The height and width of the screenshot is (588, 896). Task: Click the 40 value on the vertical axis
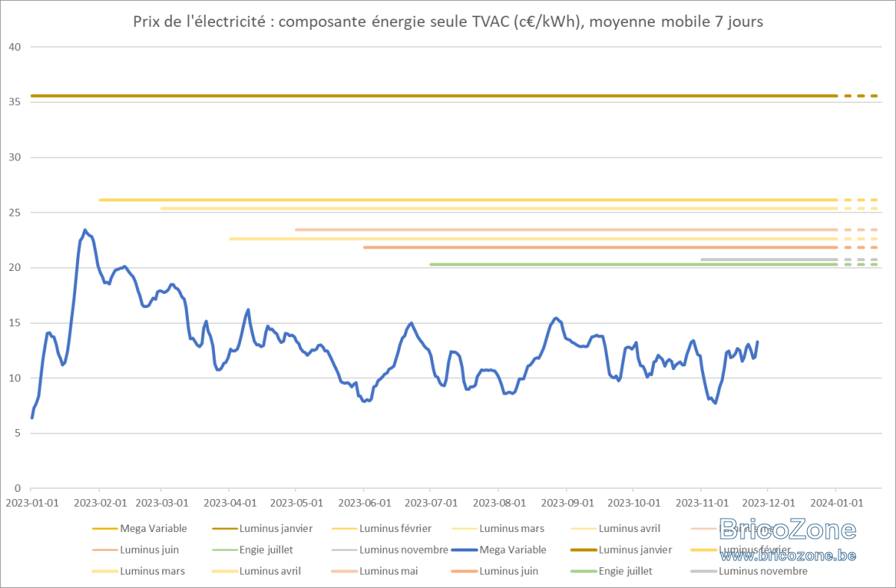coord(13,47)
